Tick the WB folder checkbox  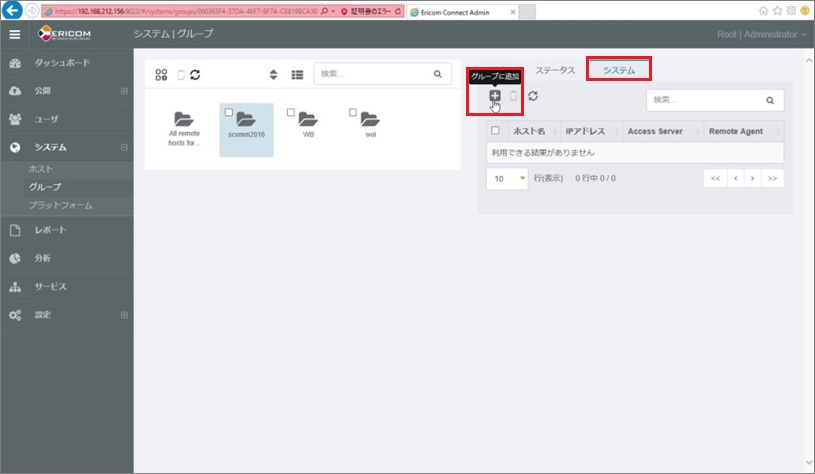(x=291, y=112)
